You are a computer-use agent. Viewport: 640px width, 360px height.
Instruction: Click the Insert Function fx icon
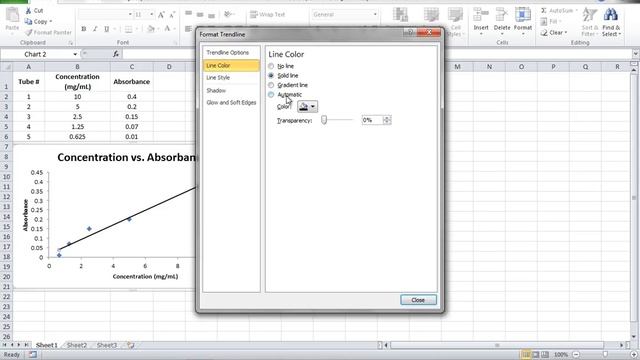click(x=116, y=54)
